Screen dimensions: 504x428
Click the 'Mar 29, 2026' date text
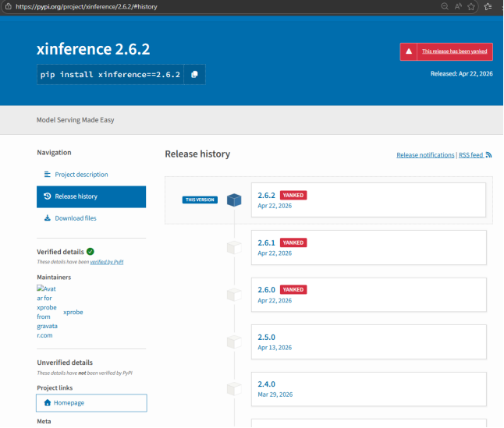275,394
